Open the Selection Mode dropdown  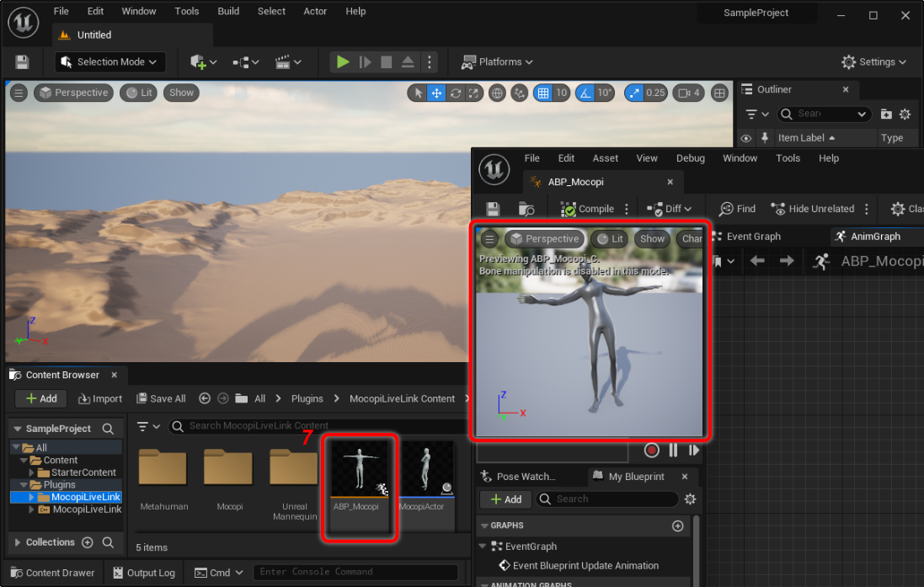[110, 61]
